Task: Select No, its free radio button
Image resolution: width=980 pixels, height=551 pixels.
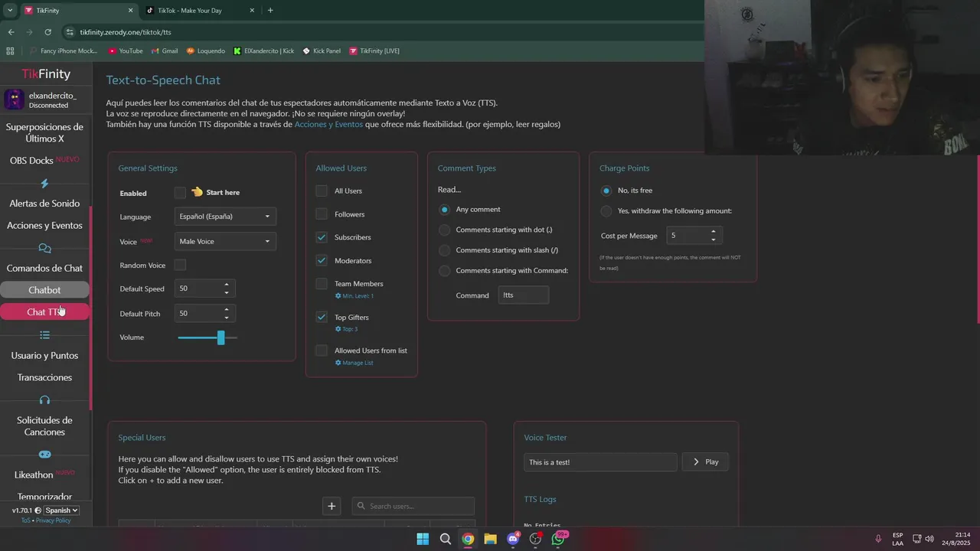Action: click(x=606, y=191)
